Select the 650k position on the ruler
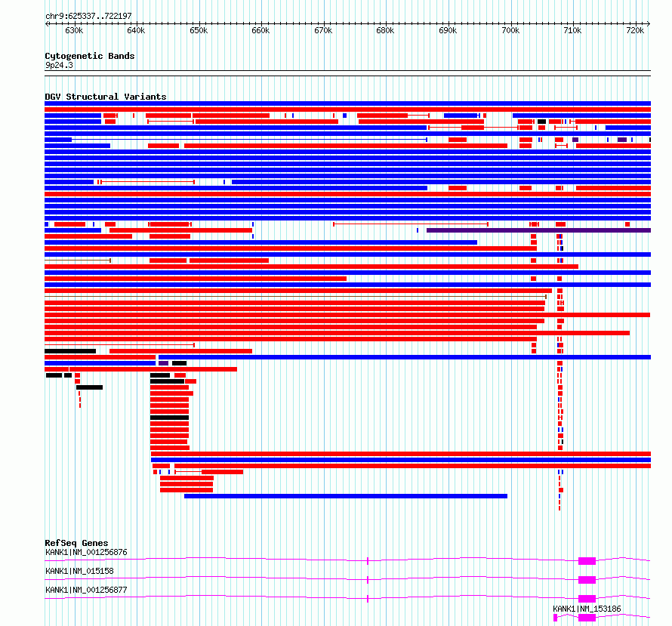The image size is (672, 626). (199, 31)
